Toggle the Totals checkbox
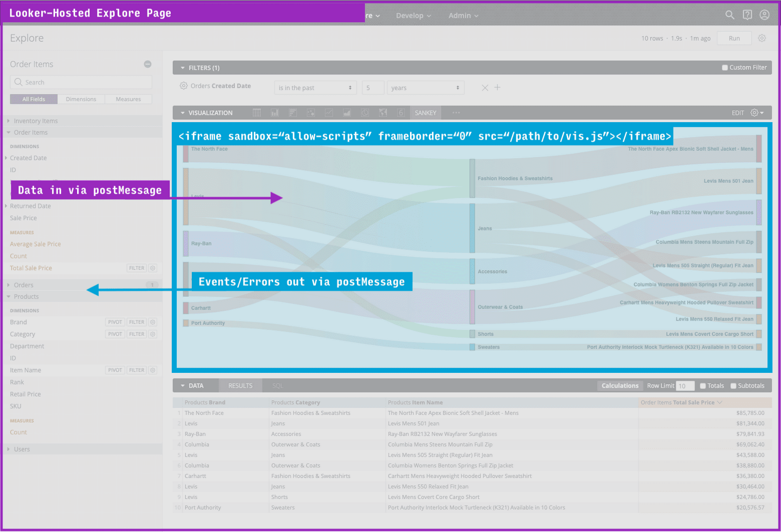Image resolution: width=781 pixels, height=532 pixels. point(703,386)
